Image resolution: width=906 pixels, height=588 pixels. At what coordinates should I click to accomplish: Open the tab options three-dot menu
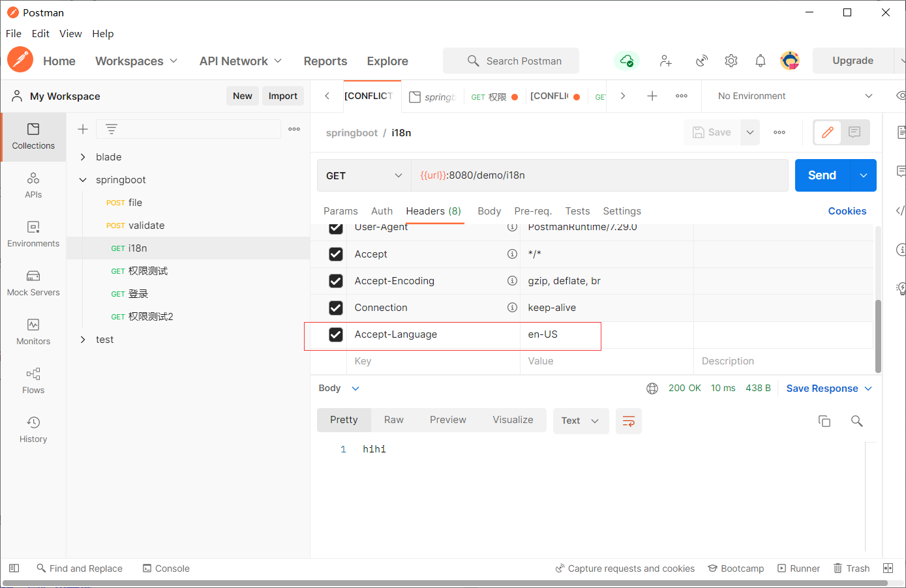tap(682, 96)
